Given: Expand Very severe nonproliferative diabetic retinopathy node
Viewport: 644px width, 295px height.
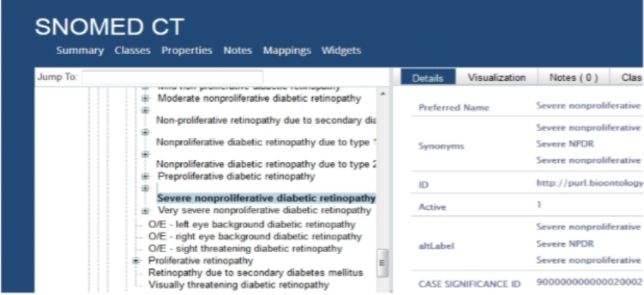Looking at the screenshot, I should [145, 211].
